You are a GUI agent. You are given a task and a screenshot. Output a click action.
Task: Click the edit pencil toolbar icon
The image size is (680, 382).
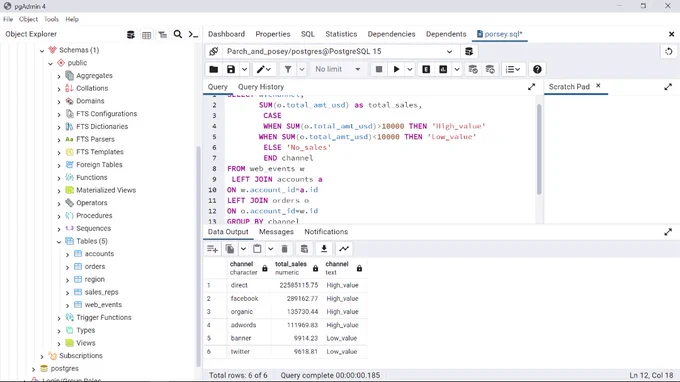click(264, 69)
